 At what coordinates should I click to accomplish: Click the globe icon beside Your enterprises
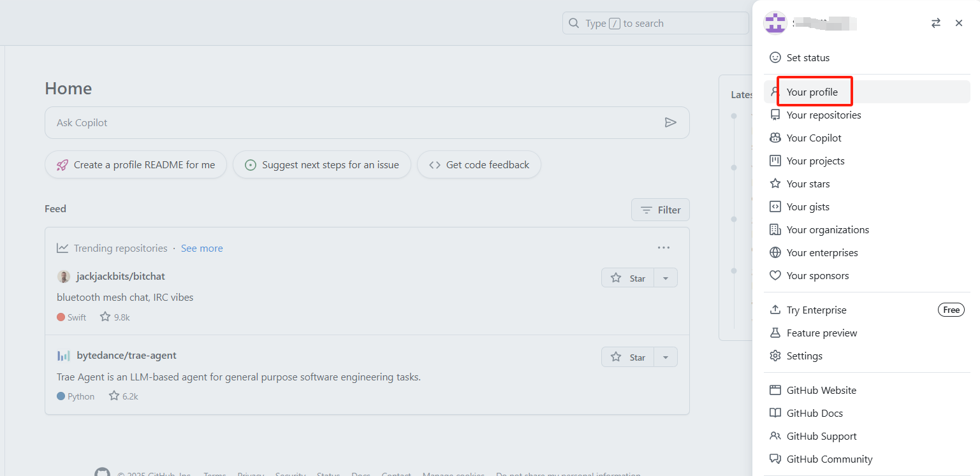(775, 252)
